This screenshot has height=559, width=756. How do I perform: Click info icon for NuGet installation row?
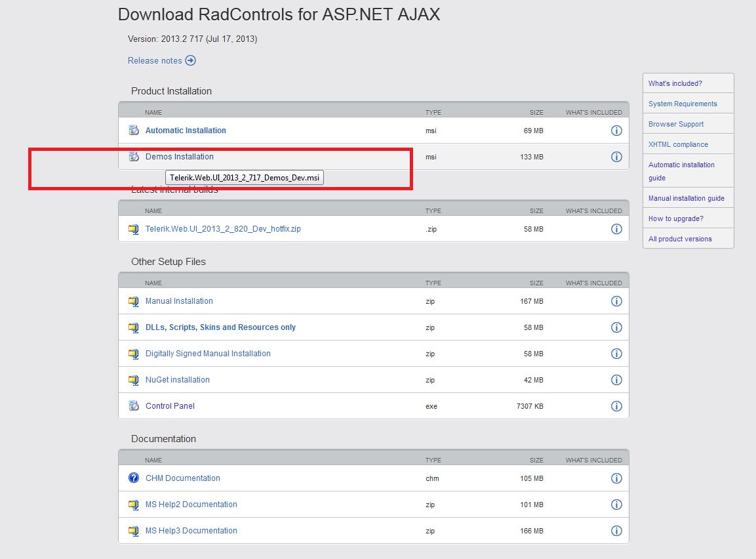[616, 380]
